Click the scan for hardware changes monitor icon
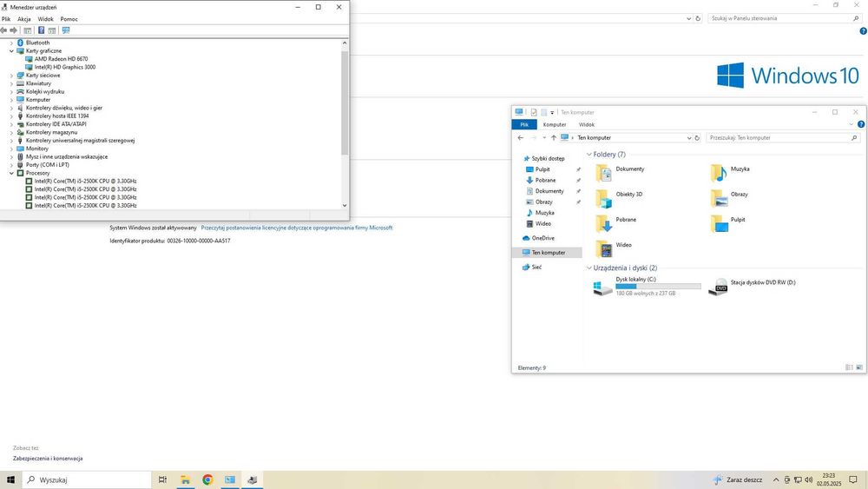 point(66,30)
